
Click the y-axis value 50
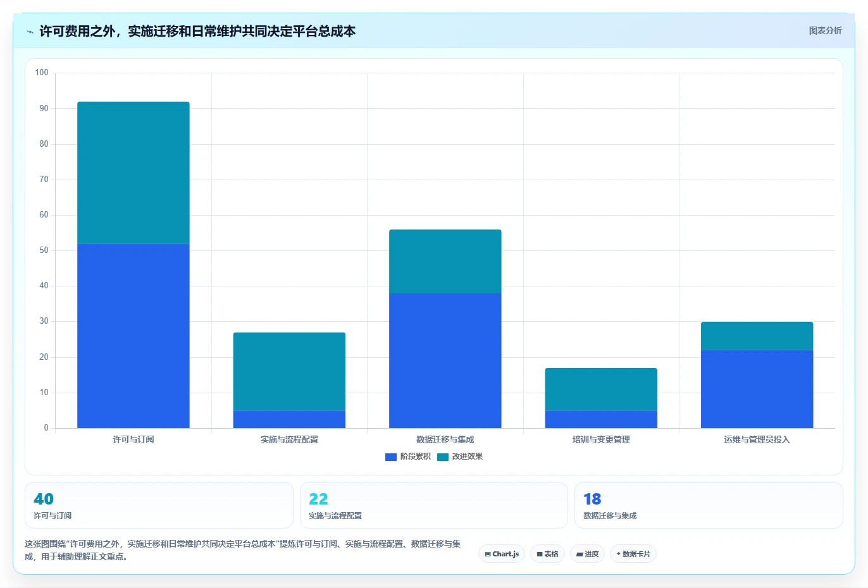coord(44,250)
